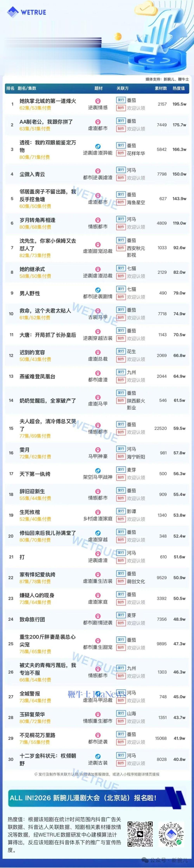Click the female icon on rank 1 row
194x868 pixels.
[x=98, y=101]
